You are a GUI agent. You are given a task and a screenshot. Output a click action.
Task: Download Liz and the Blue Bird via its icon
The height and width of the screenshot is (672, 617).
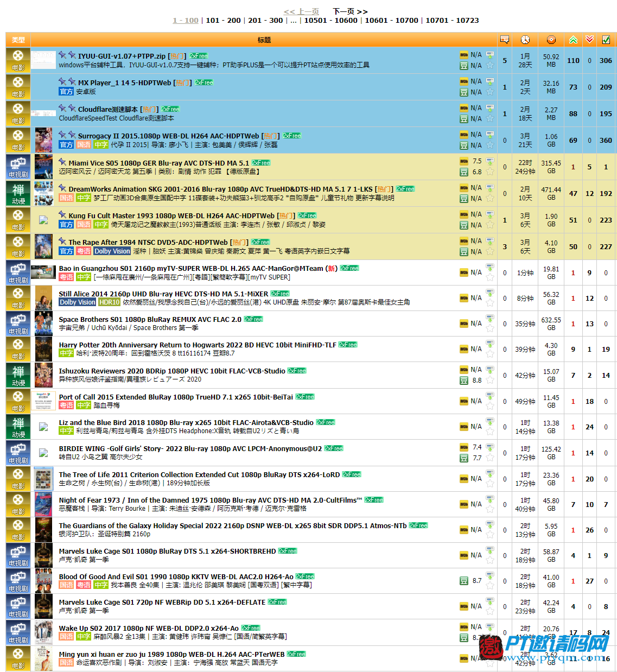490,421
